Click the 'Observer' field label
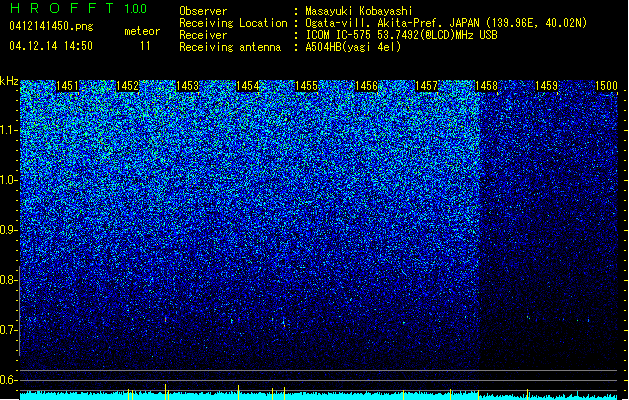Viewport: 629px width, 400px height. (203, 11)
